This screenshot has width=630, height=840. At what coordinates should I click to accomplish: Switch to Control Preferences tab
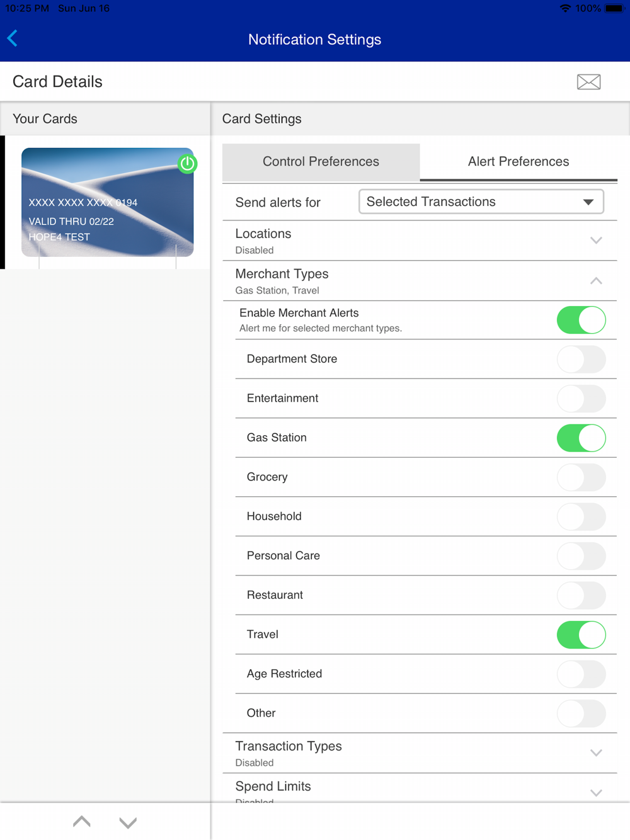coord(321,162)
